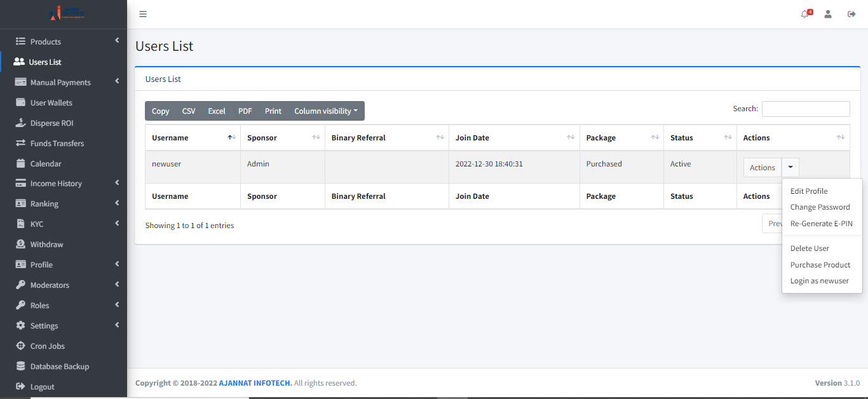Sort the table by Status column
The image size is (868, 399).
coord(700,138)
